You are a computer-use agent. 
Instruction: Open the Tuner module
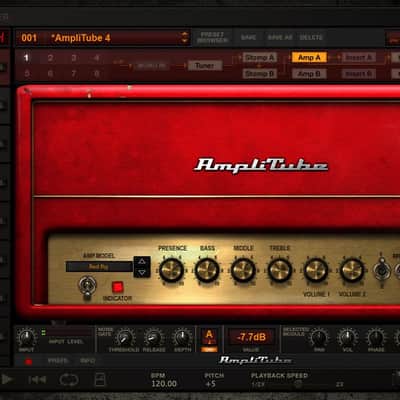pyautogui.click(x=205, y=66)
